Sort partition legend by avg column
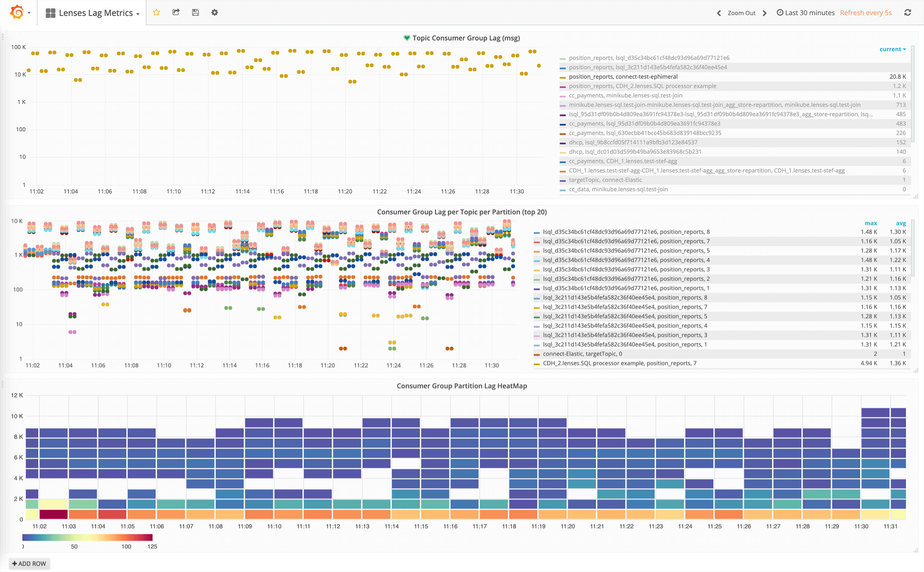This screenshot has height=572, width=924. (x=900, y=223)
